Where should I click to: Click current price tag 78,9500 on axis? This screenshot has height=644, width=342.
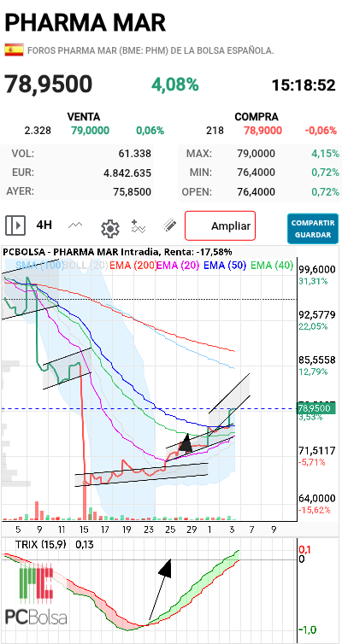(315, 408)
